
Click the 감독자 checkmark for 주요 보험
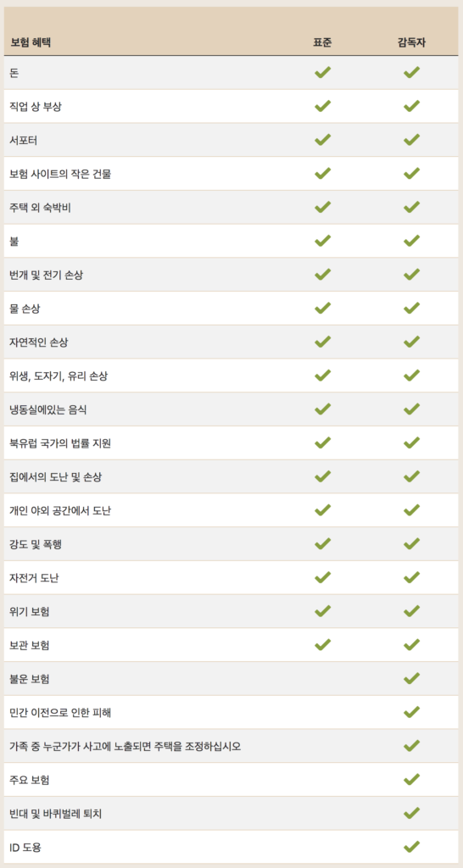(411, 780)
